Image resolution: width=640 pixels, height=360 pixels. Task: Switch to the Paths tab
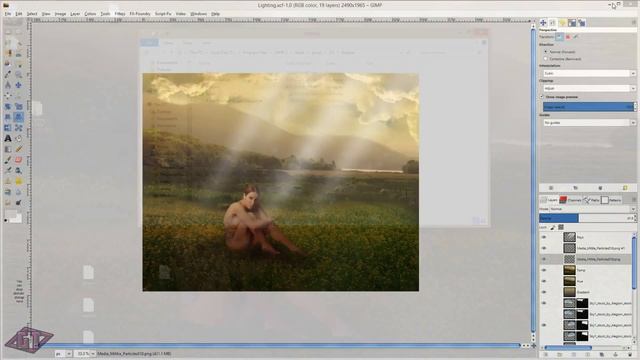[x=591, y=200]
